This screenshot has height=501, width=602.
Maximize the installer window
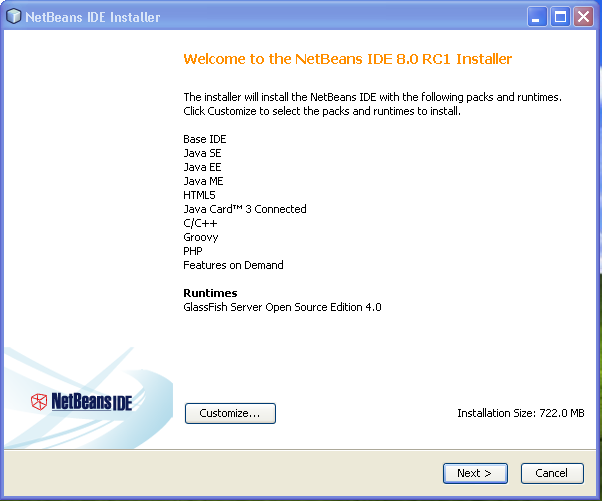tap(560, 17)
